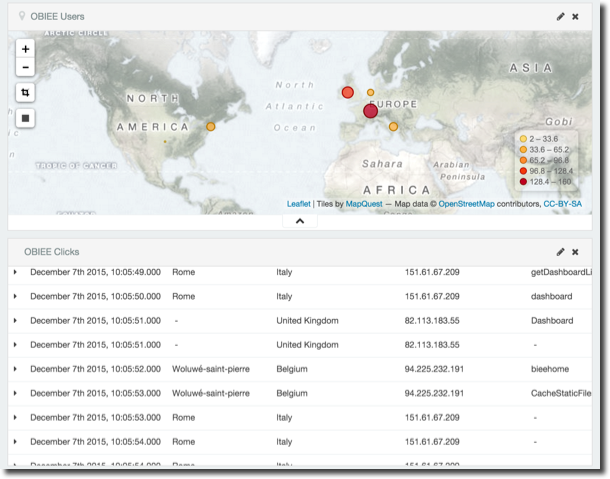Expand the United Kingdom Dashboard row
Image resolution: width=610 pixels, height=479 pixels.
click(15, 320)
